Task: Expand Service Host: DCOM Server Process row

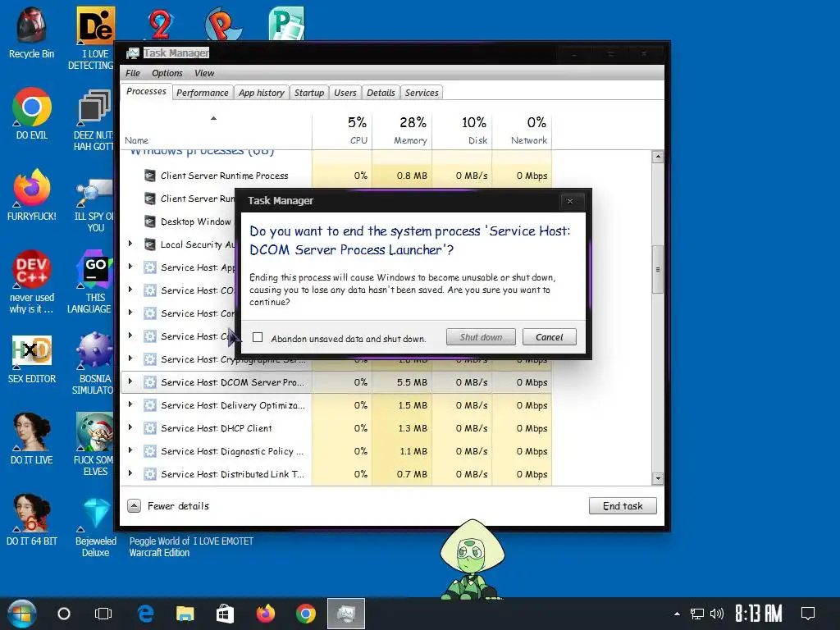Action: tap(130, 381)
